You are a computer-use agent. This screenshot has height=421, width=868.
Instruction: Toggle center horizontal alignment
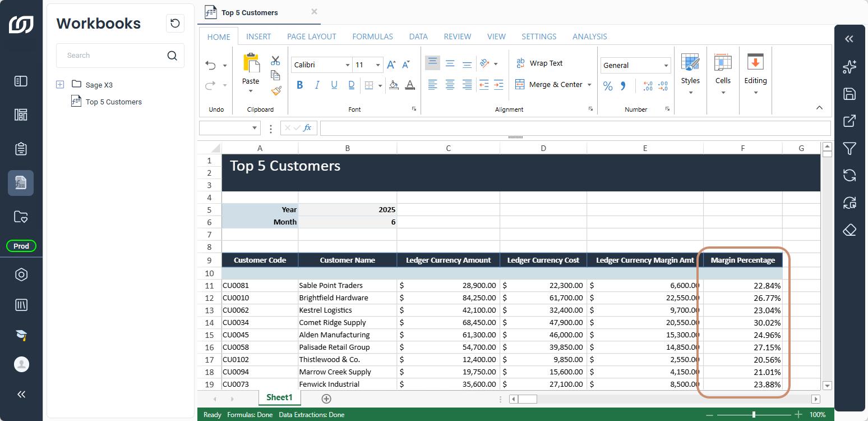450,85
